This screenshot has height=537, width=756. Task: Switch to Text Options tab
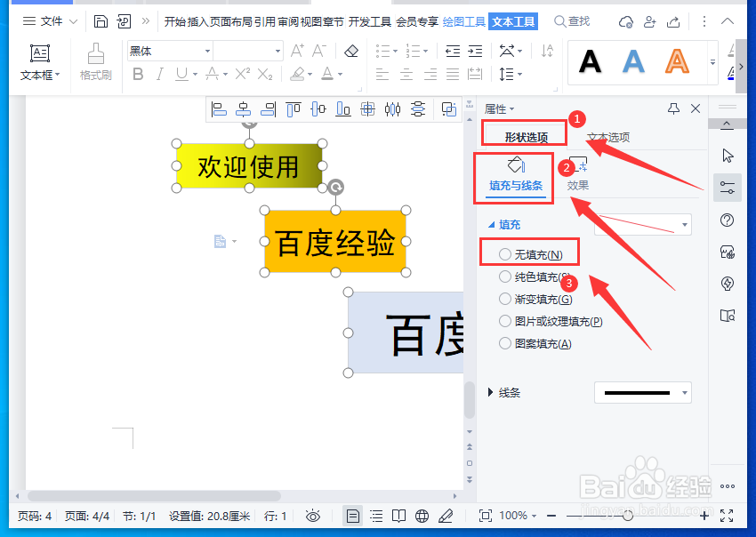[608, 138]
